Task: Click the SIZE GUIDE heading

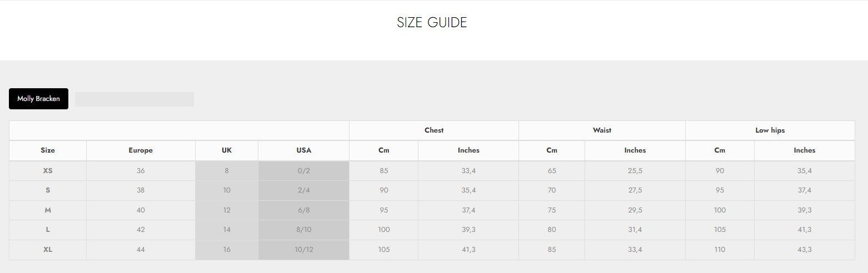Action: click(432, 23)
